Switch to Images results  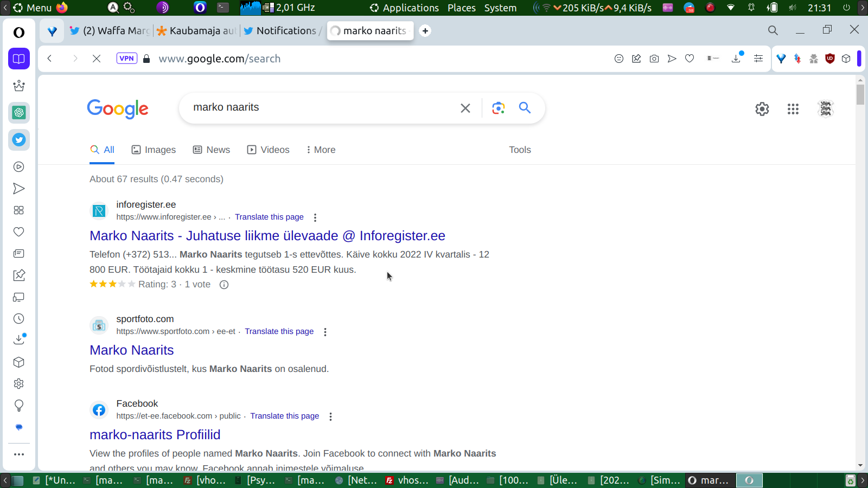154,150
